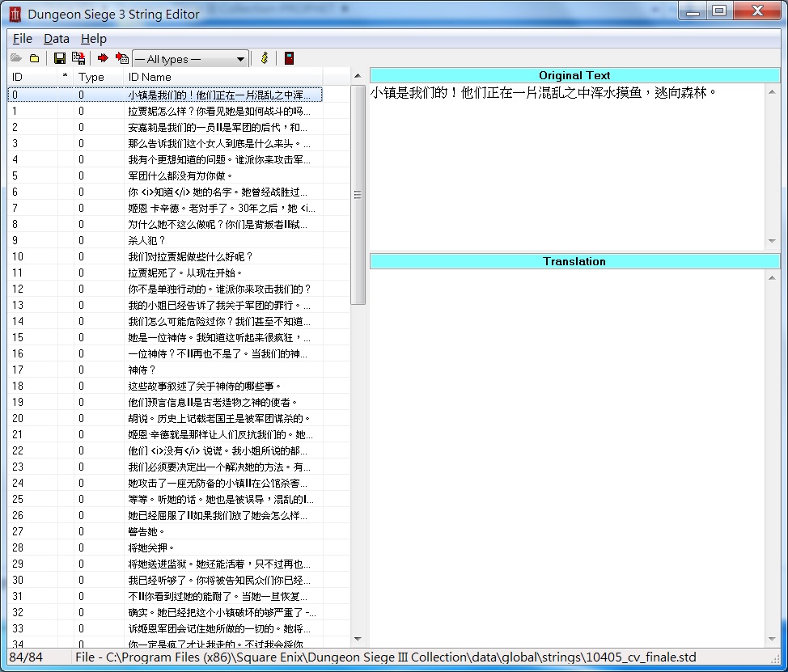Click inside the Original Text box
Image resolution: width=788 pixels, height=672 pixels.
coord(567,167)
